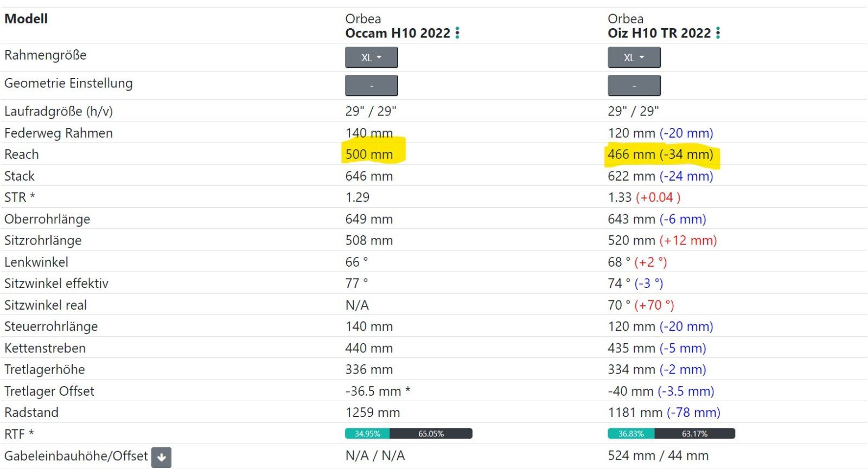Click the Orbea brand above Oiz H10 TR
Viewport: 868px width, 469px height.
pos(626,19)
